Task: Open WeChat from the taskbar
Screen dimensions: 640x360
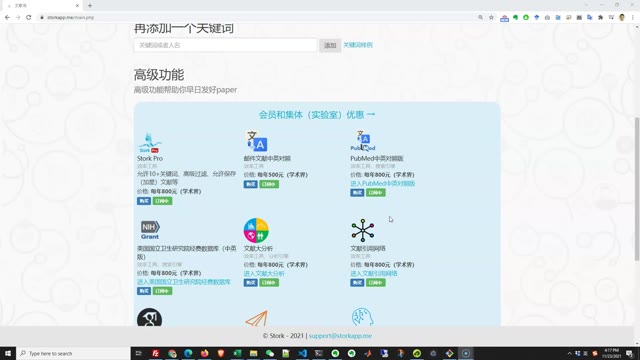Action: click(x=270, y=353)
